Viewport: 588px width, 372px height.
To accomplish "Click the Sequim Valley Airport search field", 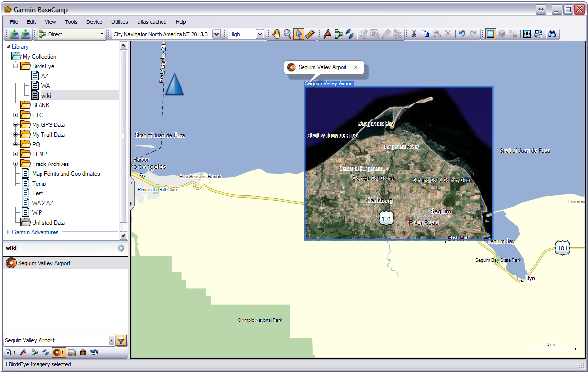I will (x=56, y=341).
